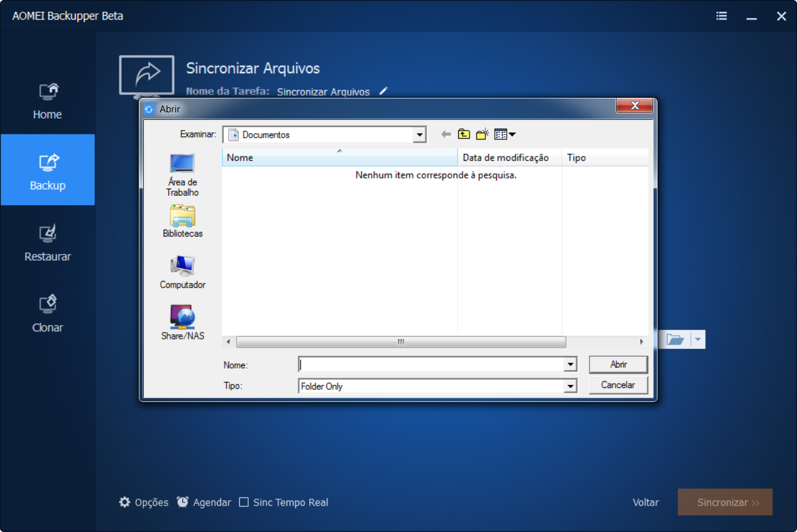Close the Abrir dialog
The image size is (797, 532).
tap(634, 106)
